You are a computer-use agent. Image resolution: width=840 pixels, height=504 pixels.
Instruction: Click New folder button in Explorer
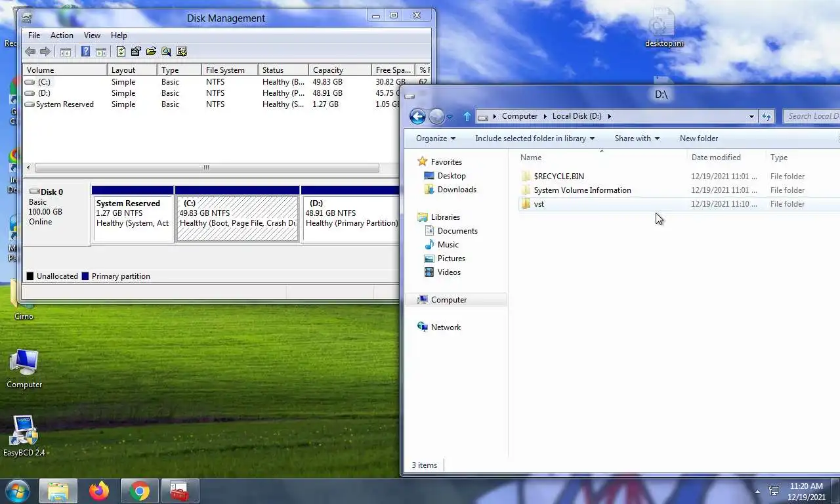pos(699,138)
